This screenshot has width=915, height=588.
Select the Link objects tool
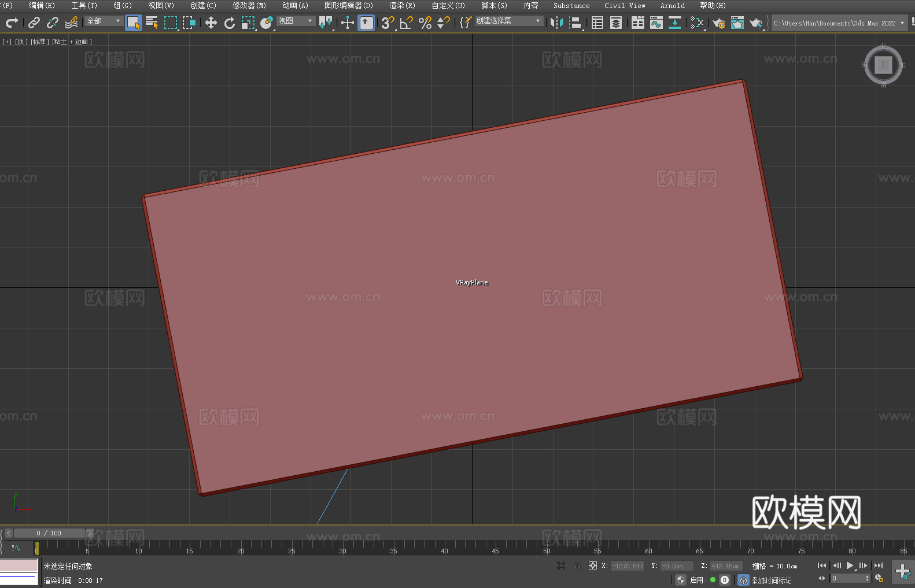click(34, 23)
